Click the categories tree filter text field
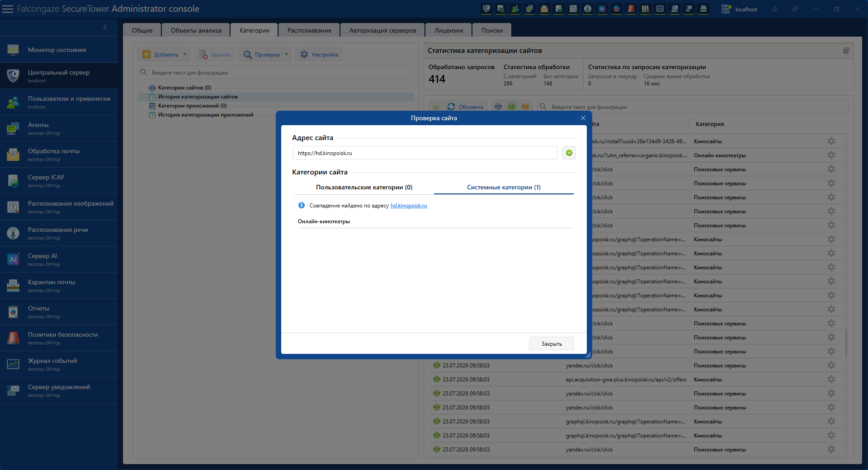The width and height of the screenshot is (868, 470). (x=276, y=72)
